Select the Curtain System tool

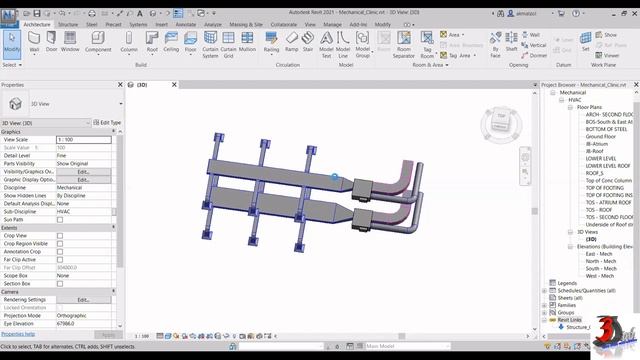[x=210, y=45]
